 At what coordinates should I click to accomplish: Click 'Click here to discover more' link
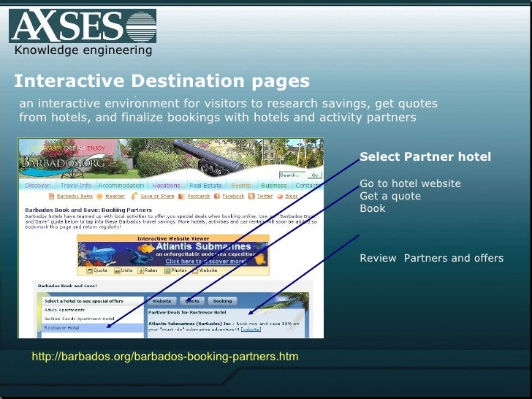pyautogui.click(x=205, y=262)
